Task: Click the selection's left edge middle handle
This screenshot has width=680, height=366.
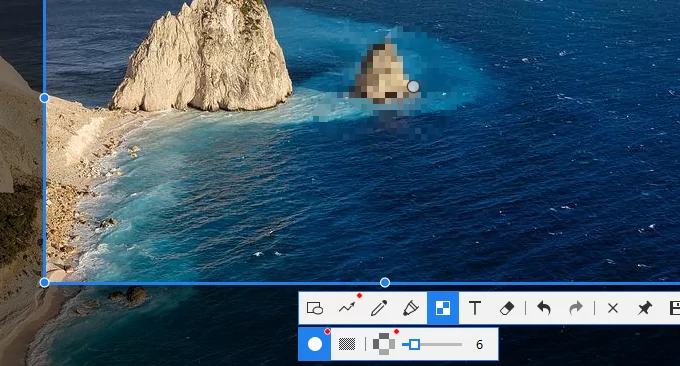Action: (x=44, y=98)
